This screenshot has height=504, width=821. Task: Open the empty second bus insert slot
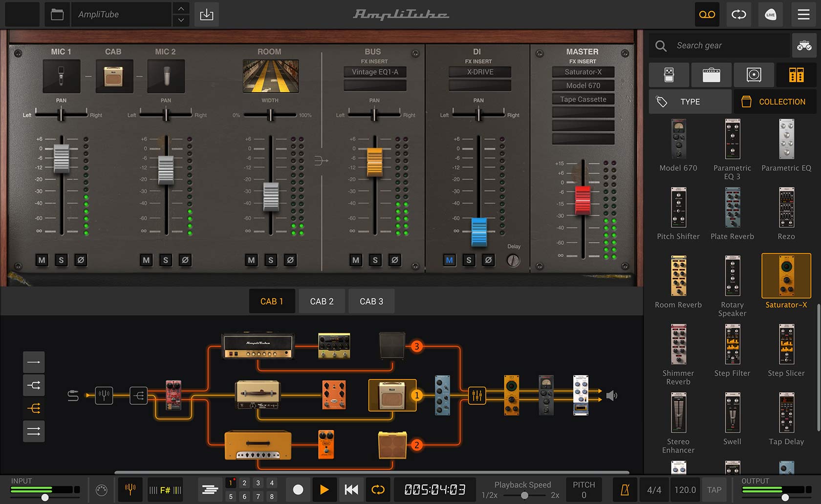coord(375,85)
